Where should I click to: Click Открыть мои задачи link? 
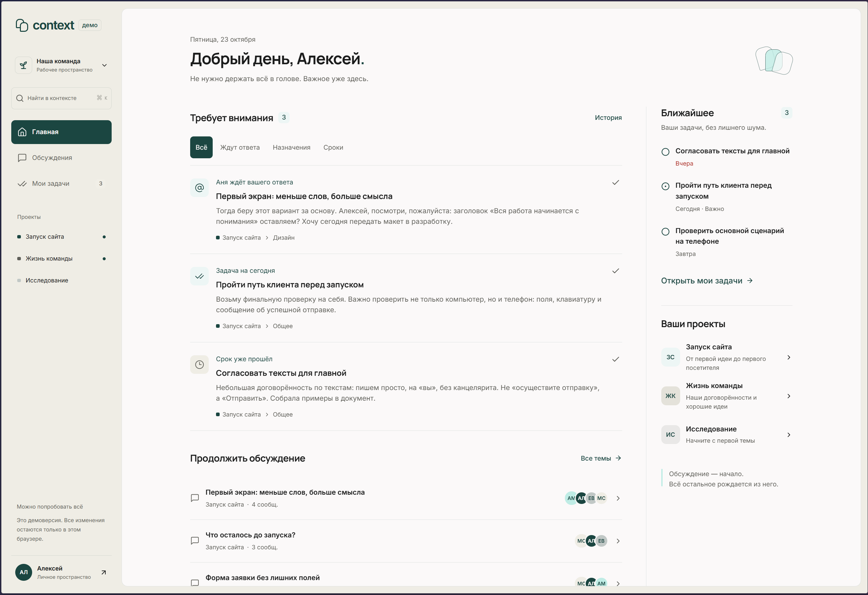point(707,281)
